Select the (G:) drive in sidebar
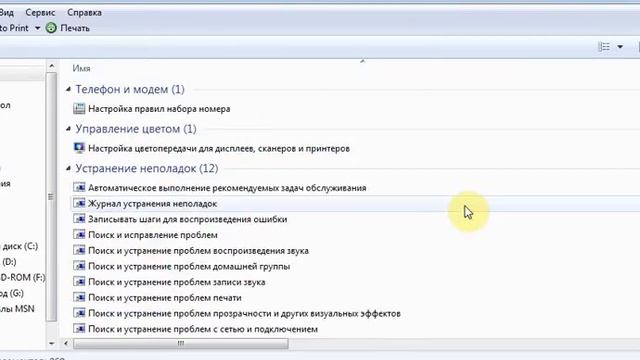 [12, 293]
